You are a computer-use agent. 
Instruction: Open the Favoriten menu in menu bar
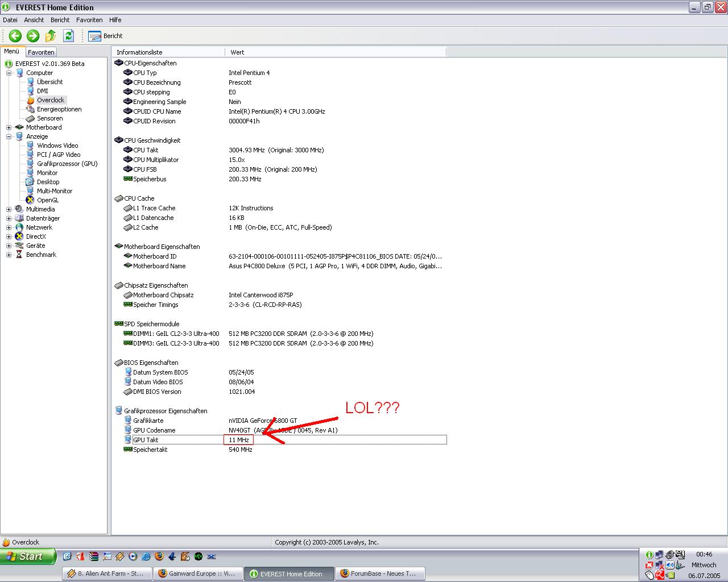point(89,20)
